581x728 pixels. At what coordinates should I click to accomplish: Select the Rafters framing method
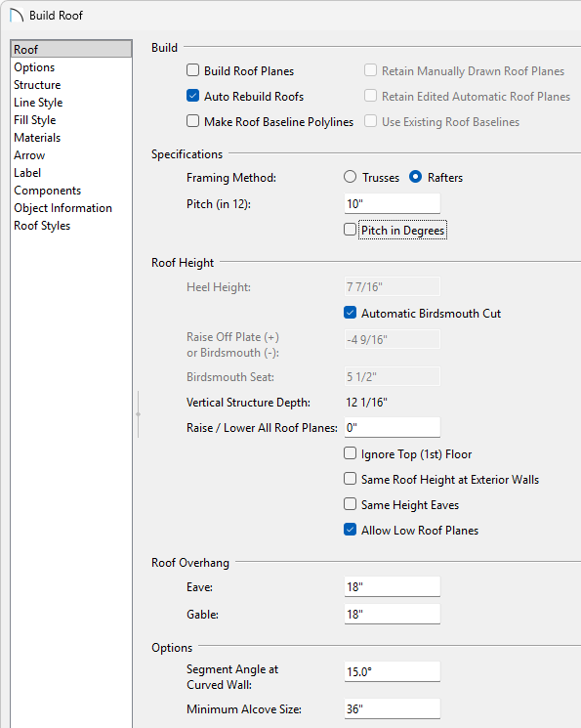[415, 177]
